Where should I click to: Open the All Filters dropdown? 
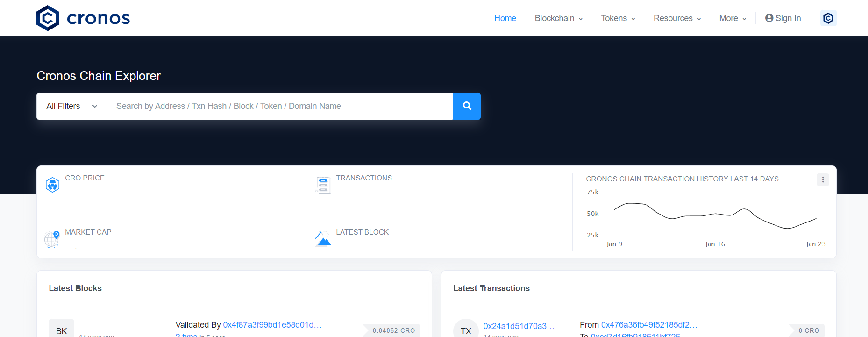(x=72, y=106)
